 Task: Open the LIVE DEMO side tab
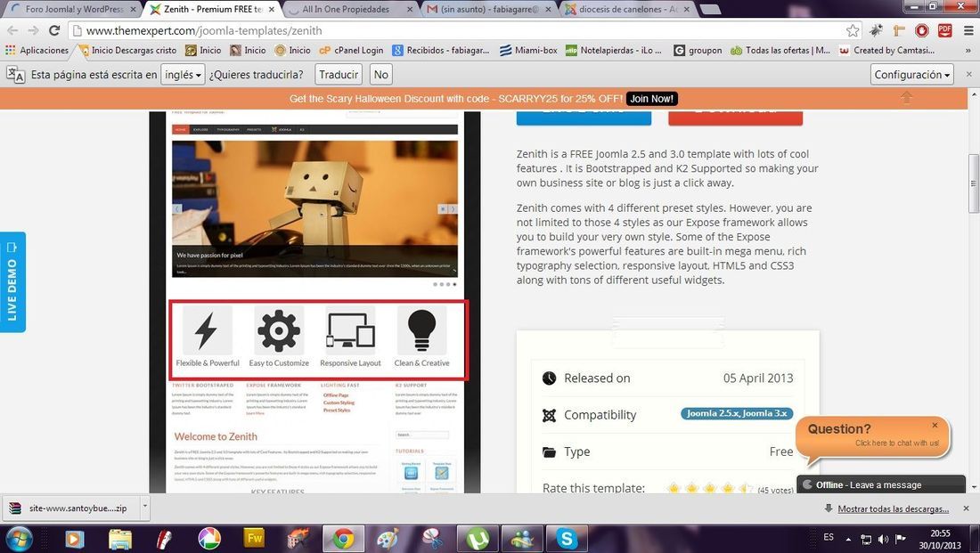(x=12, y=282)
